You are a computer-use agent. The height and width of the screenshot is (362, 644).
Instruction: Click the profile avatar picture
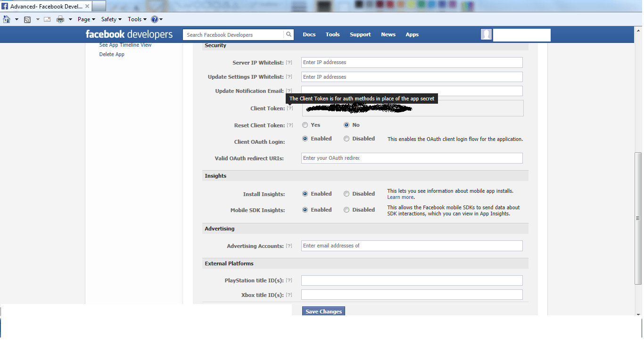click(486, 34)
